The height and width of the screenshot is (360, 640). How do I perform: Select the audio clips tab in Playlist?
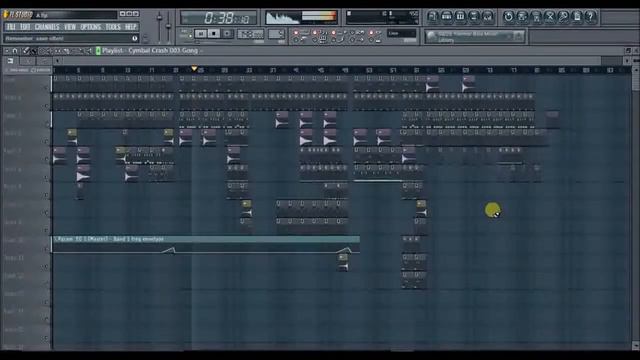click(x=11, y=61)
